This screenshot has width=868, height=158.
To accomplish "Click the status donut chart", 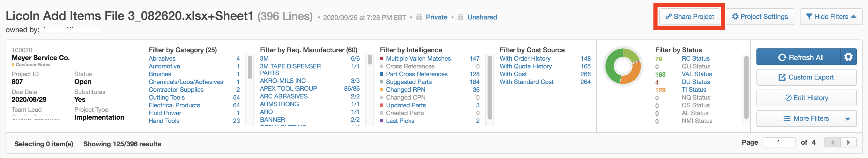I will (x=623, y=66).
